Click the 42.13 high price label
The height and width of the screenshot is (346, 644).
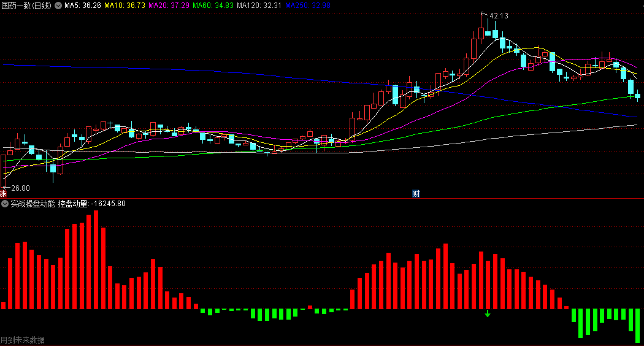(499, 16)
